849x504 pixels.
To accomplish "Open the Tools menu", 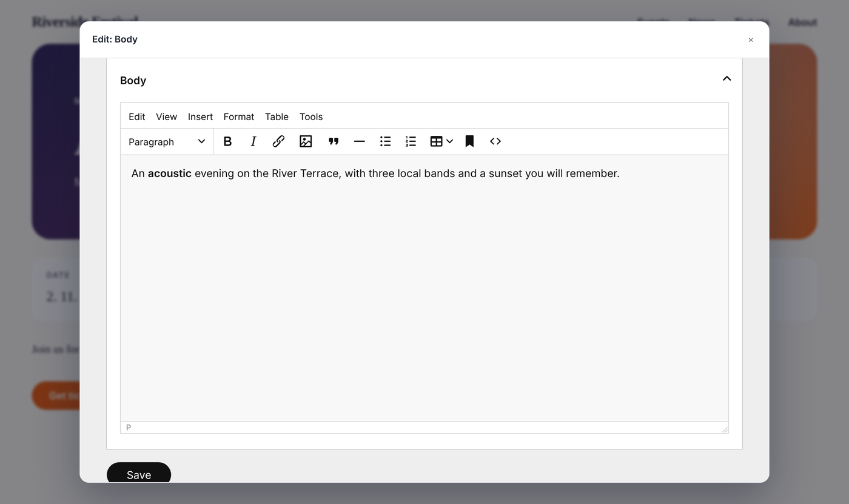I will pos(311,116).
